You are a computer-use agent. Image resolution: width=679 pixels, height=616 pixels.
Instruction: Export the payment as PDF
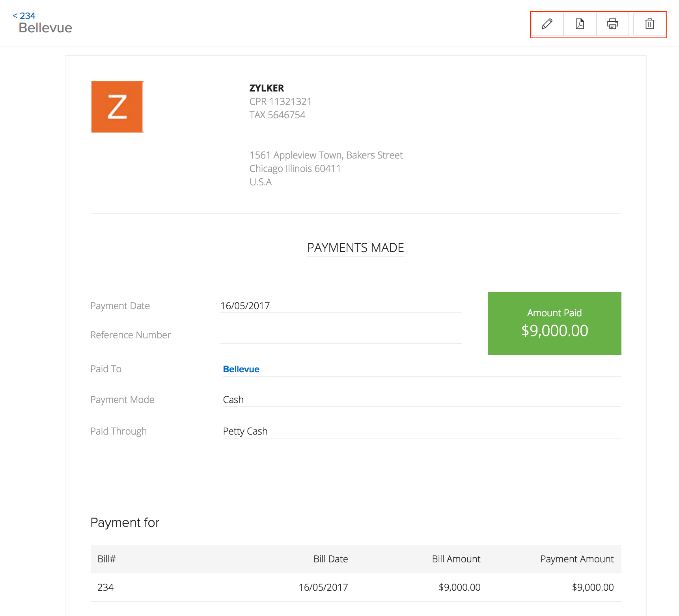point(579,24)
